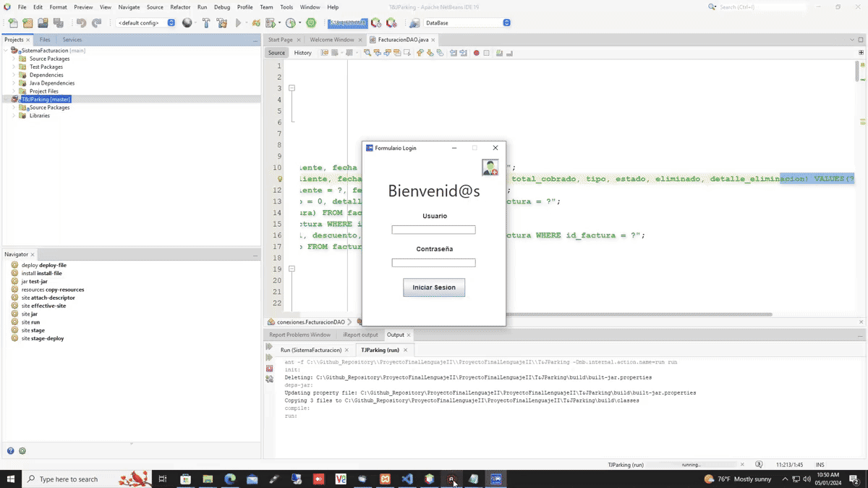Click the editor horizontal scrollbar

point(637,314)
